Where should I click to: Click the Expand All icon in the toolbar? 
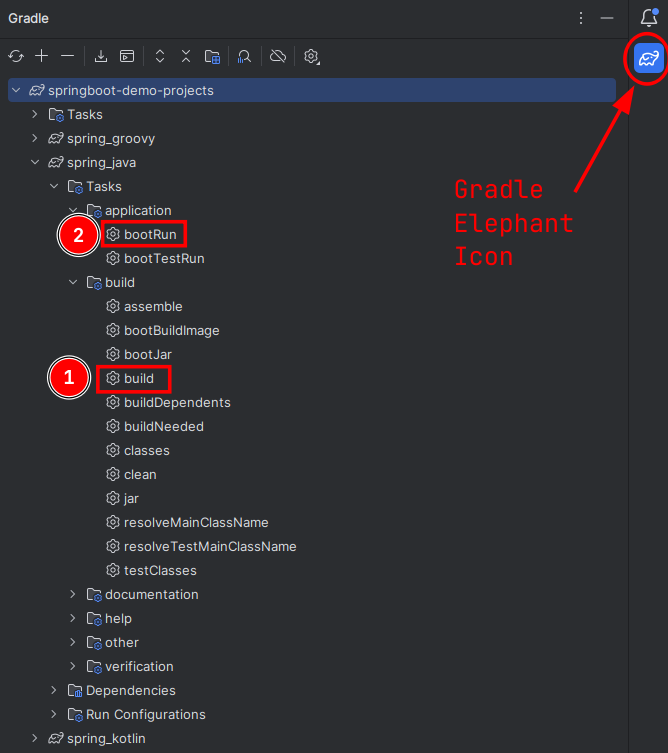click(x=160, y=56)
